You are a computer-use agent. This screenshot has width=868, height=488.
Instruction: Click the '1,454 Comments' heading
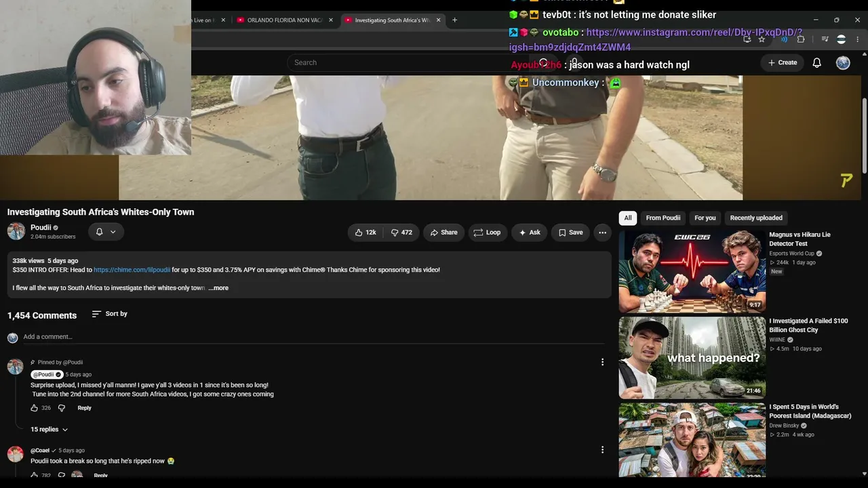point(42,315)
